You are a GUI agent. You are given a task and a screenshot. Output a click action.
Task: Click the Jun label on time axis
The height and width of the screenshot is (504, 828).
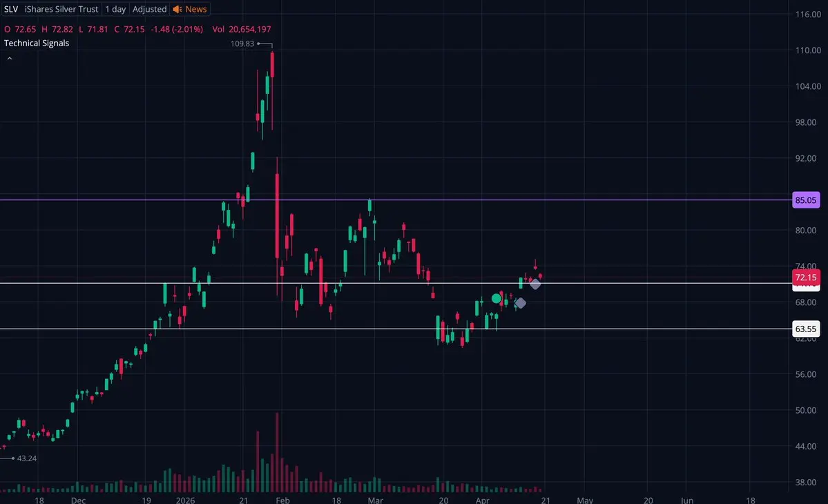click(x=687, y=500)
